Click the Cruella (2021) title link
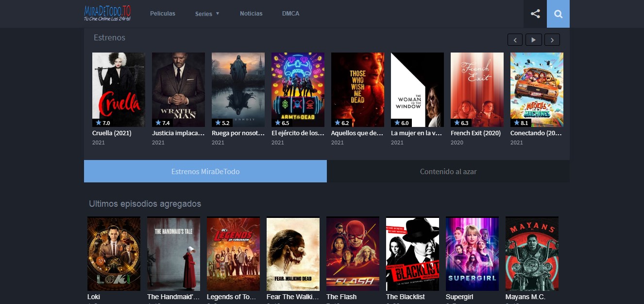This screenshot has width=644, height=304. [x=112, y=133]
